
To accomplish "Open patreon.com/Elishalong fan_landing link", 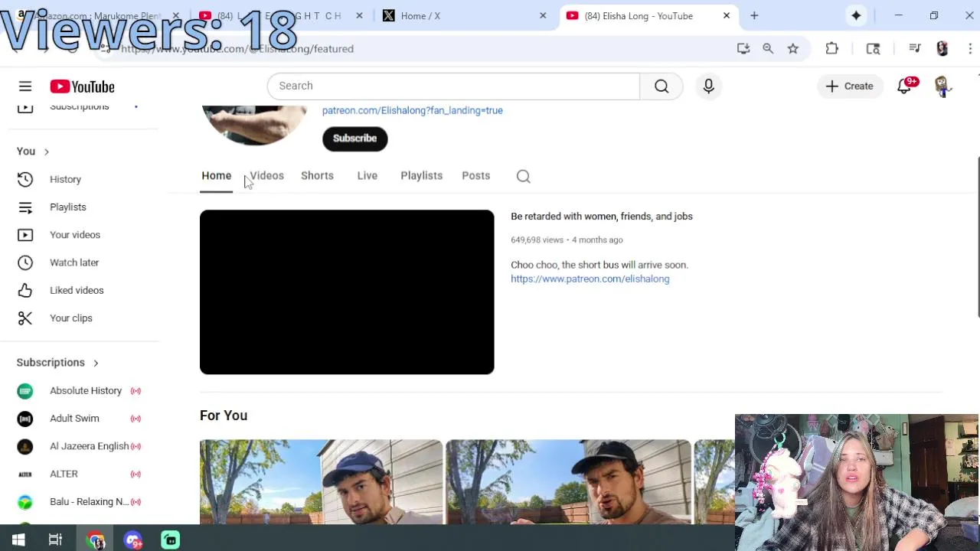I will (412, 110).
